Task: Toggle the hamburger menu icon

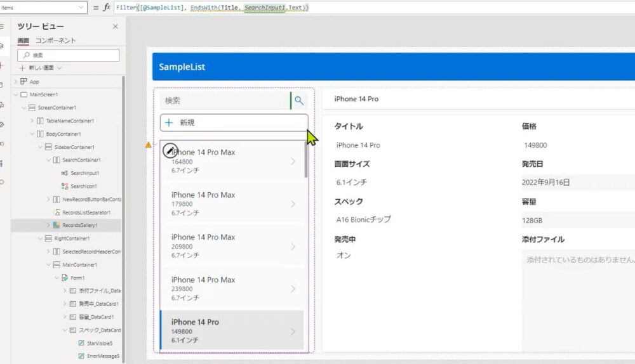Action: [2, 27]
